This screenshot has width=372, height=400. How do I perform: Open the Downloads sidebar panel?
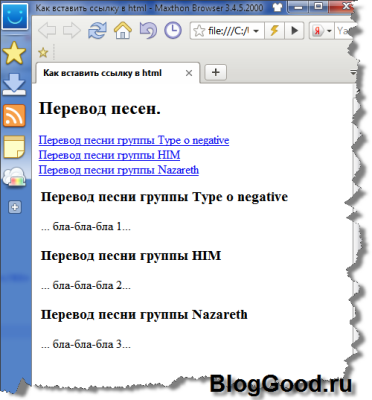14,85
